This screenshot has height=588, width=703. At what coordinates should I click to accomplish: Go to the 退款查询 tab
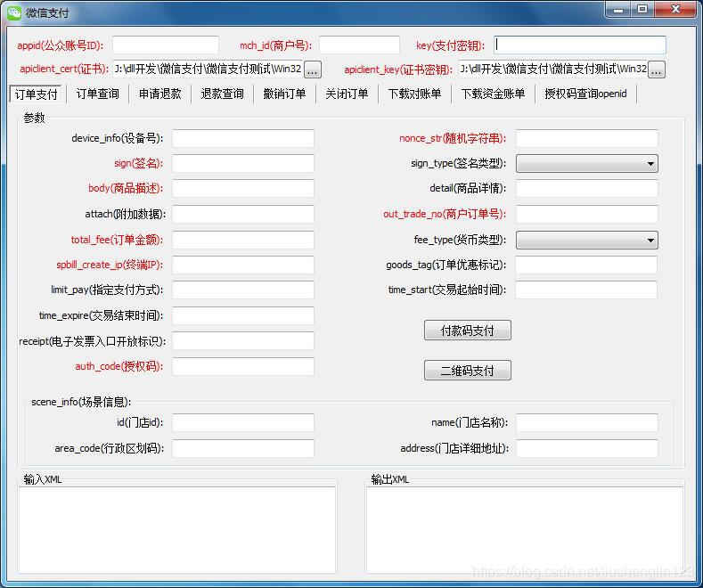[x=222, y=94]
